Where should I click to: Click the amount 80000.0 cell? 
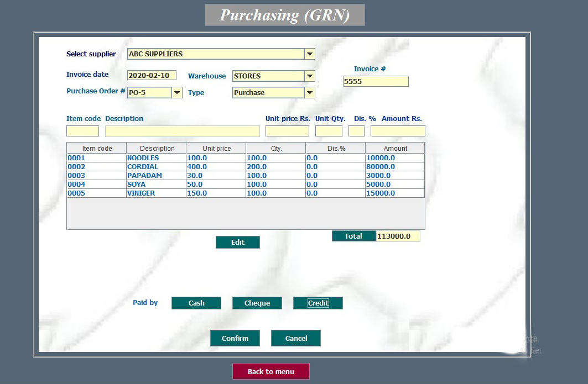pos(396,167)
